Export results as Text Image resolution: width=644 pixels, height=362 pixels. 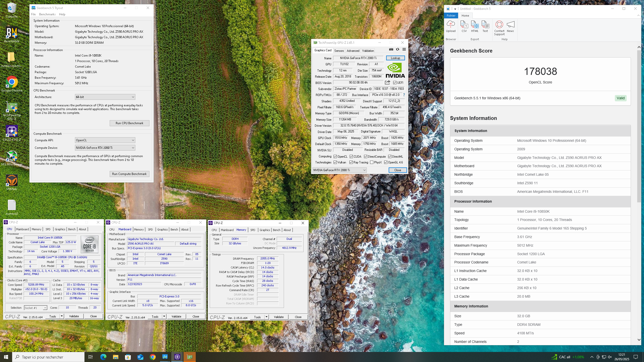pyautogui.click(x=485, y=27)
